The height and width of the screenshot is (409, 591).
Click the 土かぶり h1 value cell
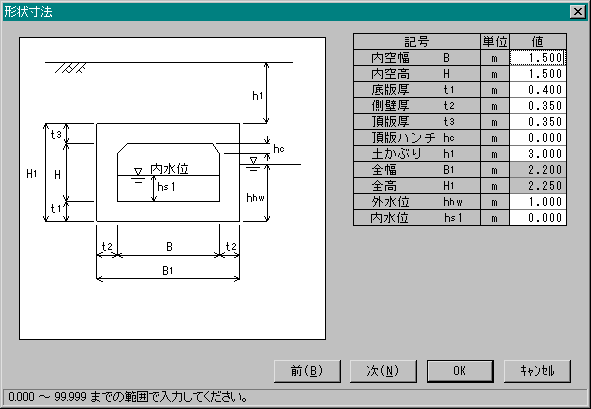click(538, 154)
